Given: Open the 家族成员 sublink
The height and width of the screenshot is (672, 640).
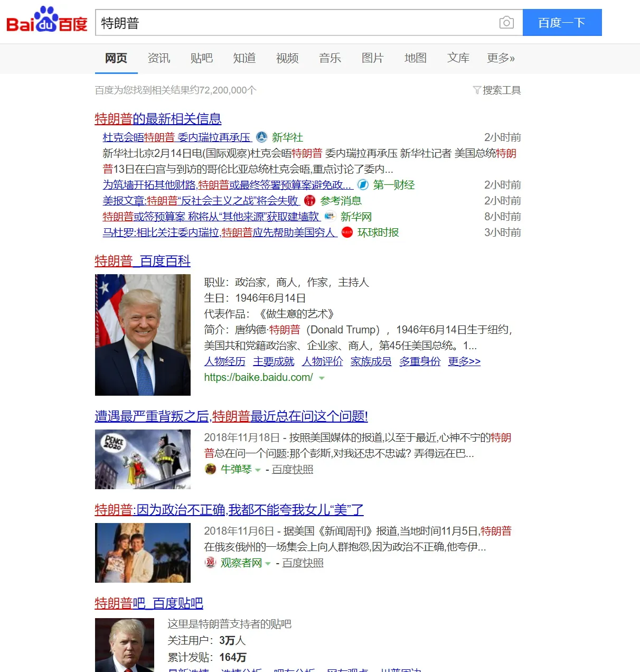Looking at the screenshot, I should click(x=371, y=361).
